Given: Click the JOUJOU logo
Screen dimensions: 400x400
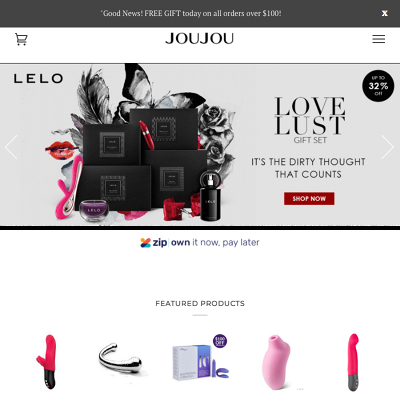Looking at the screenshot, I should pyautogui.click(x=200, y=39).
